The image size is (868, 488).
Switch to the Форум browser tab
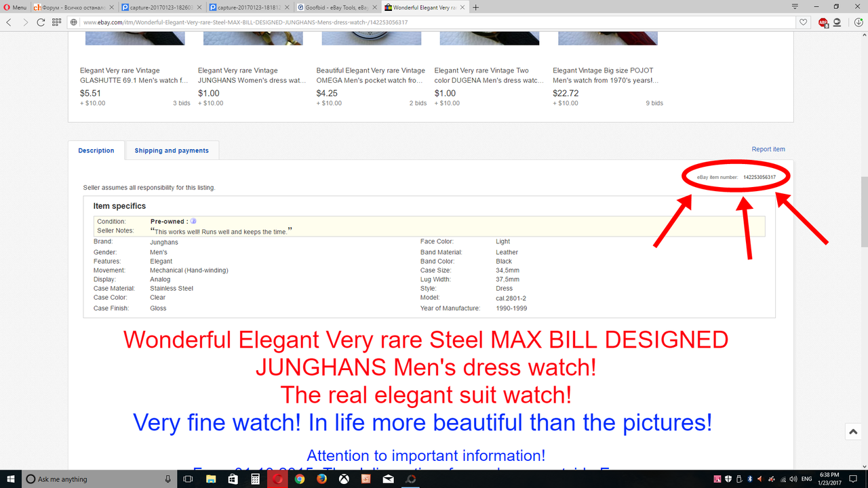pos(73,7)
